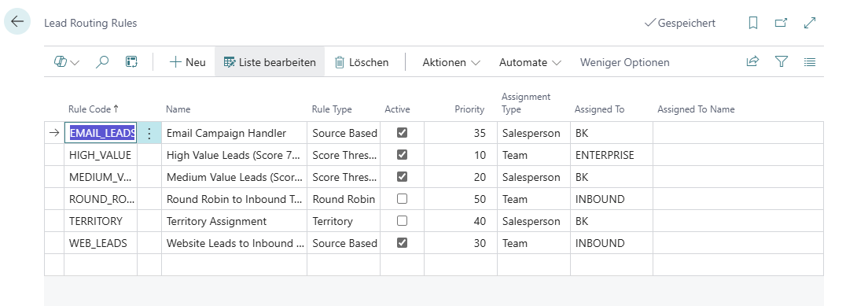This screenshot has height=306, width=868.
Task: Click the Territory Assignment name cell
Action: click(x=234, y=221)
